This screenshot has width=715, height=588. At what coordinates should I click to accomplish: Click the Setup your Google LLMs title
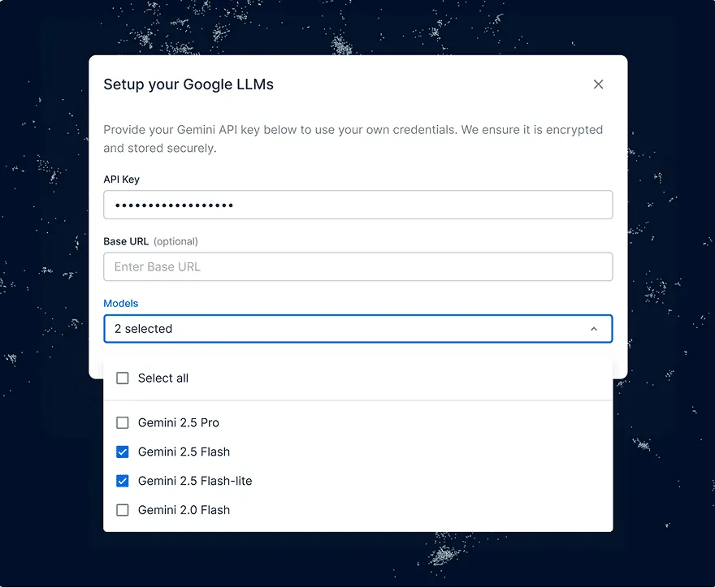click(188, 84)
